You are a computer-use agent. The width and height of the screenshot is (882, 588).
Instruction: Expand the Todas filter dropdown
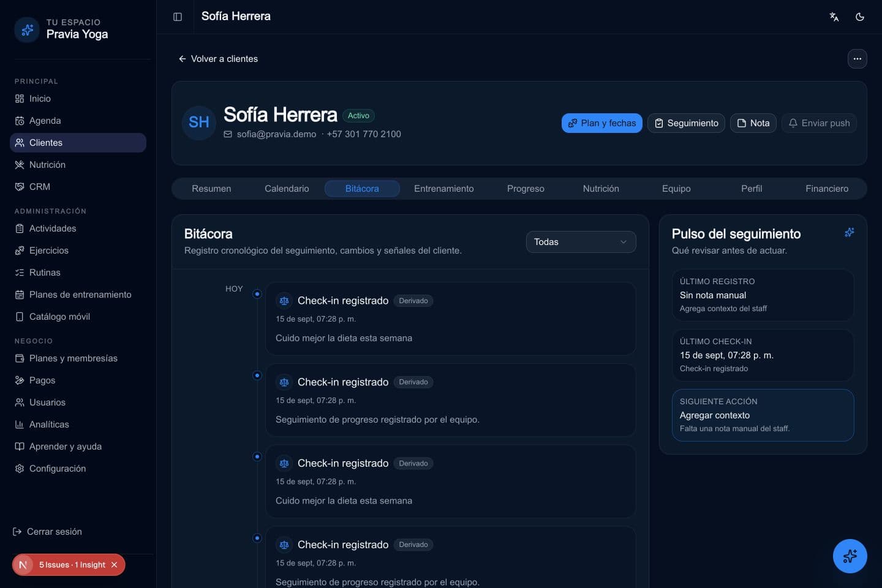click(x=581, y=242)
